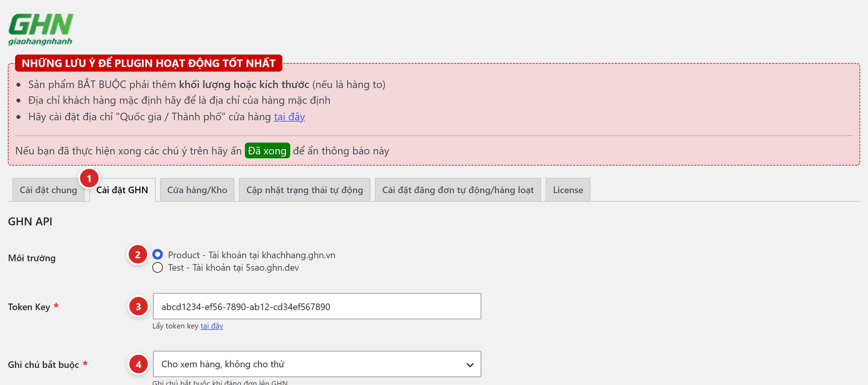
Task: Click the green Đã xong button
Action: click(x=267, y=151)
